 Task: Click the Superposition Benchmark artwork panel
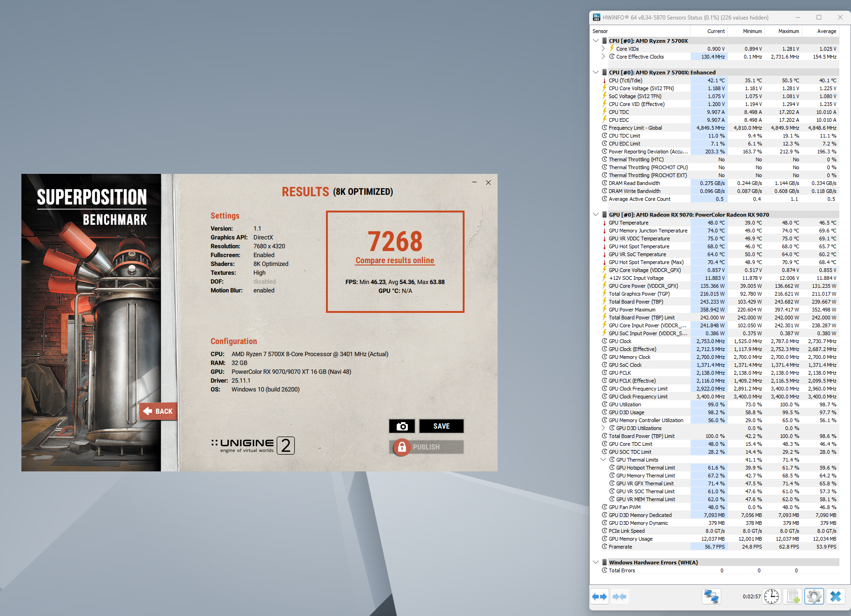91,323
